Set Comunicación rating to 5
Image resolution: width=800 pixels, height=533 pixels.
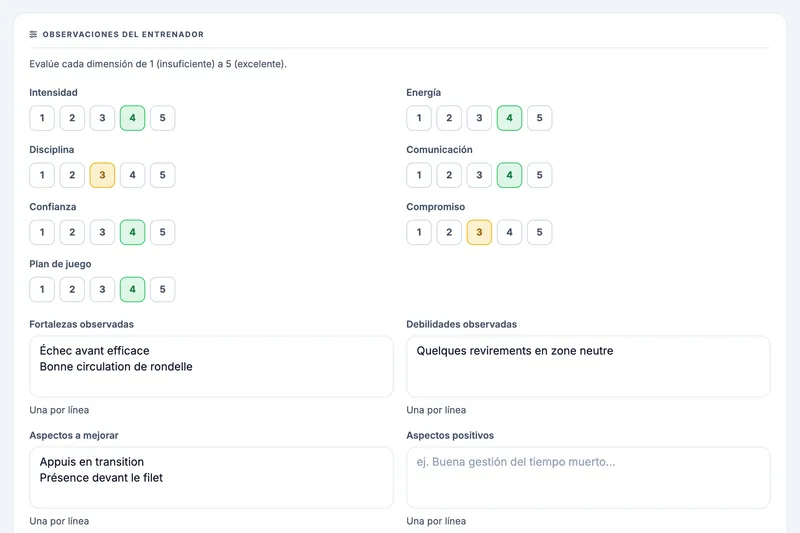(539, 175)
